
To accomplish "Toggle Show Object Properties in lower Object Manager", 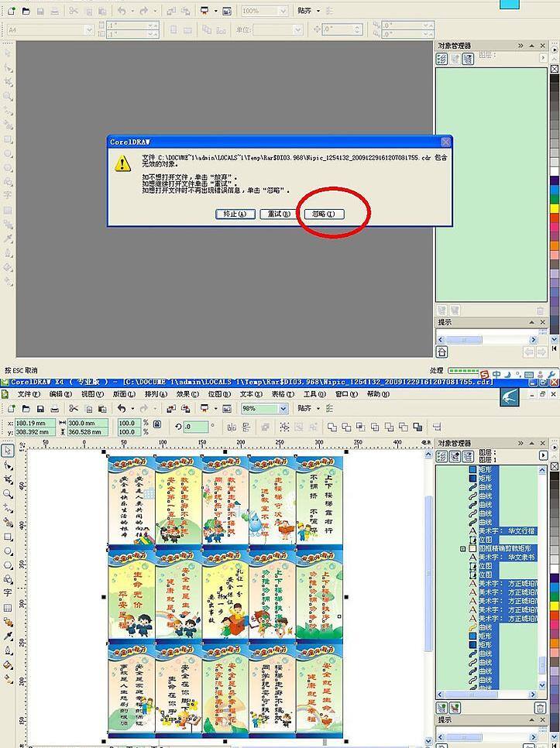I will click(x=441, y=457).
